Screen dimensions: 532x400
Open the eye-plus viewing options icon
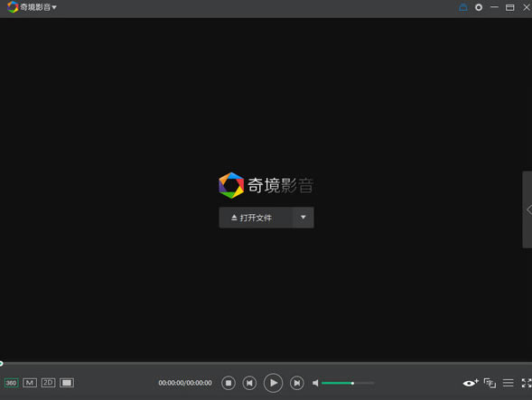click(471, 383)
